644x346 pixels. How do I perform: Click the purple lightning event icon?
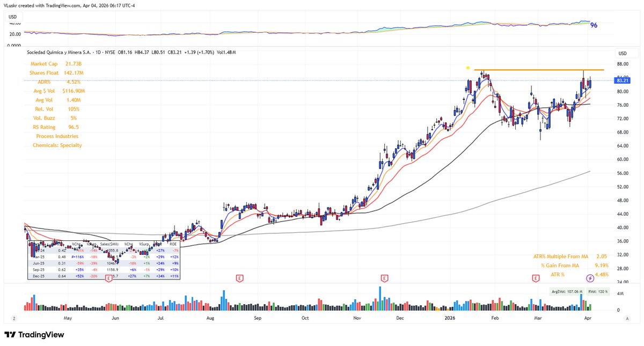[590, 278]
